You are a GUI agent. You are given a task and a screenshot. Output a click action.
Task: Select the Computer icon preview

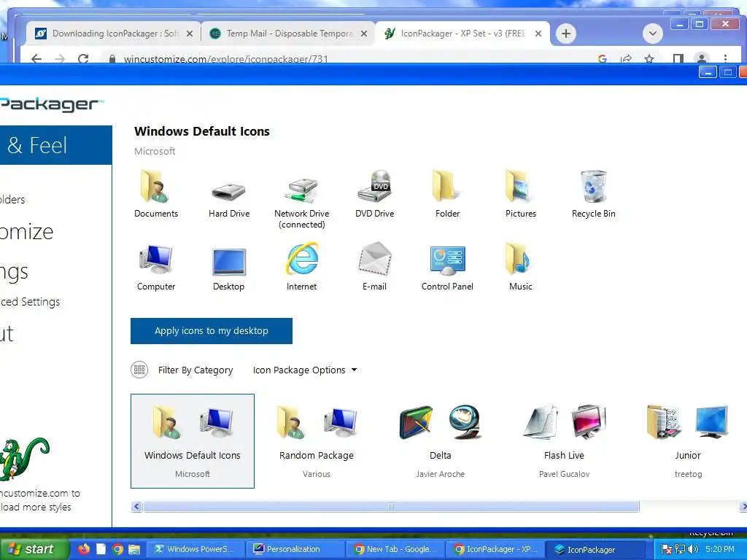(x=156, y=260)
